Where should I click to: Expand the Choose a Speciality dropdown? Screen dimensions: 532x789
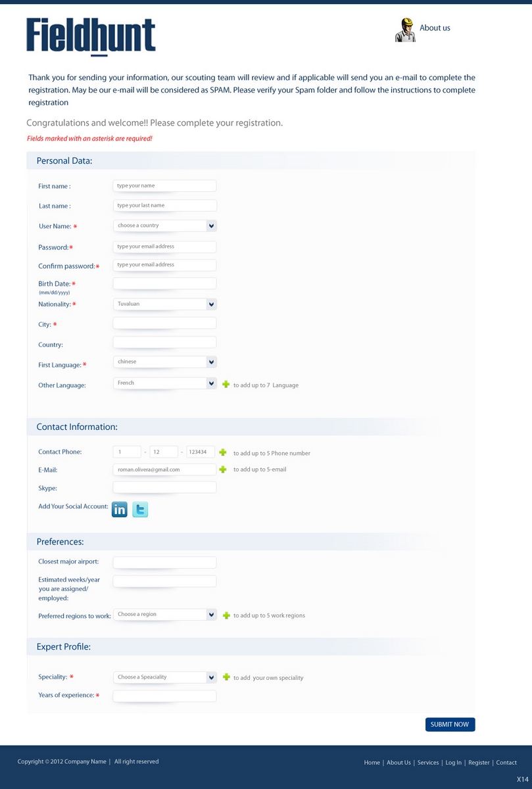(x=165, y=677)
